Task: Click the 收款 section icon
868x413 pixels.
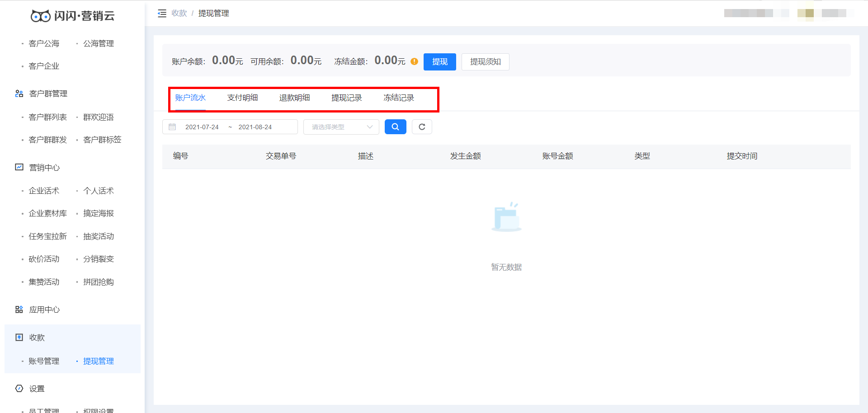Action: pyautogui.click(x=19, y=337)
